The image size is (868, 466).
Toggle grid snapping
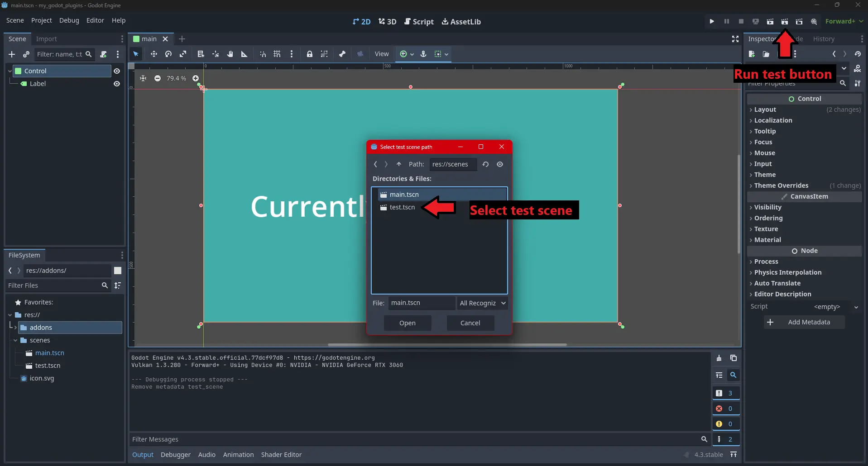click(x=277, y=54)
